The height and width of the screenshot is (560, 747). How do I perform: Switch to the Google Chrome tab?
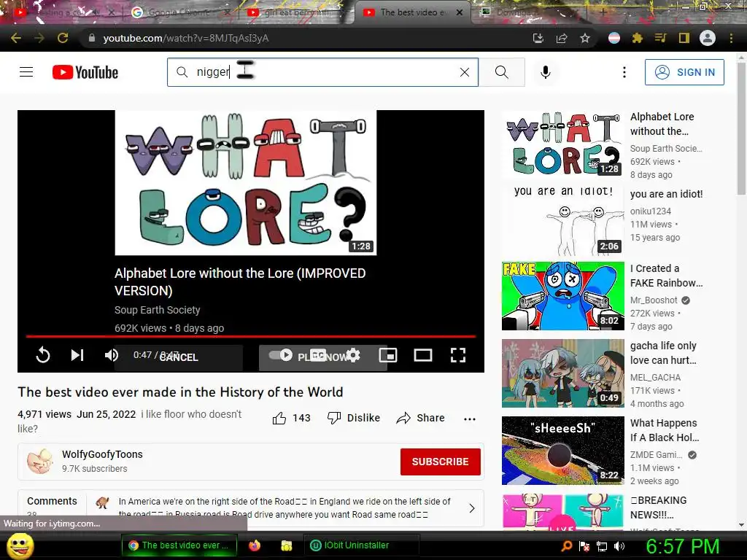pos(179,12)
